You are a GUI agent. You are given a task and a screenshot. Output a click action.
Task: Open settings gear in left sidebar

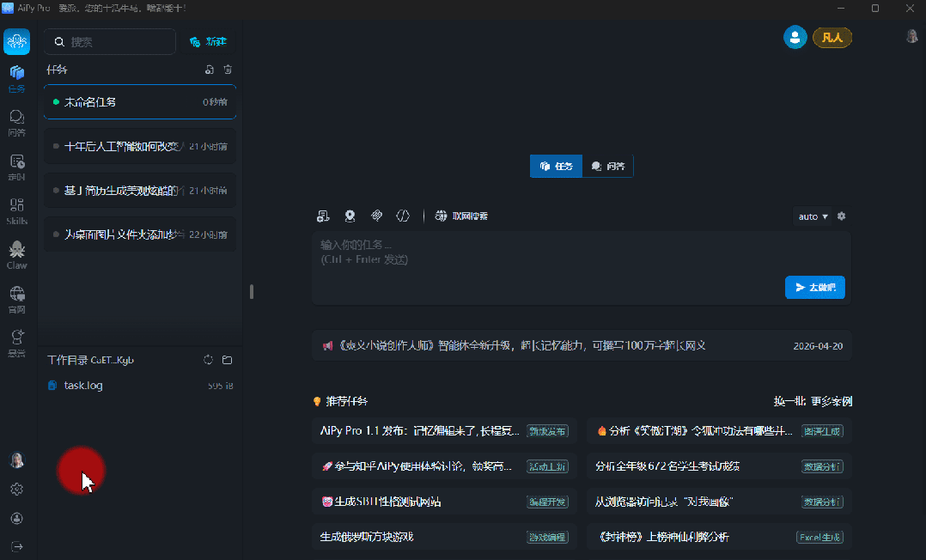pyautogui.click(x=16, y=489)
